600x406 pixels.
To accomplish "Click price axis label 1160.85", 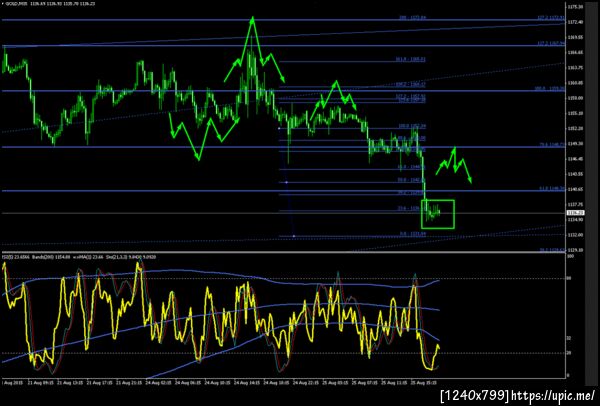I will (x=576, y=83).
